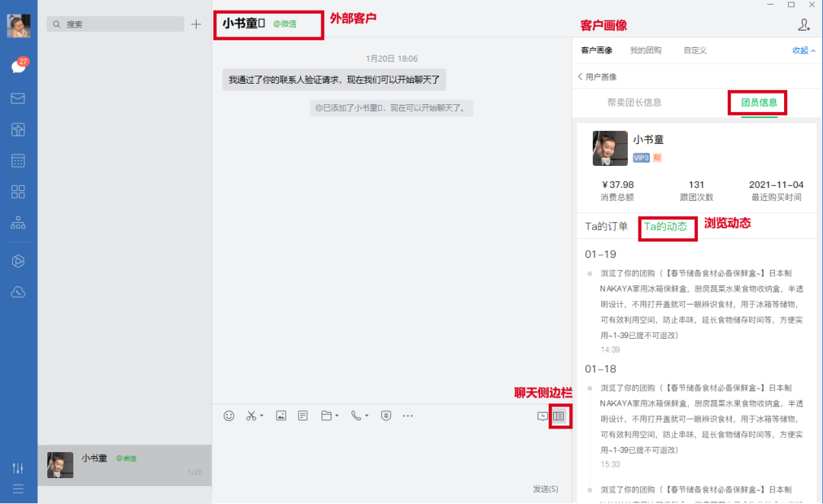Expand the phone call dropdown arrow
The height and width of the screenshot is (504, 823).
(x=367, y=416)
